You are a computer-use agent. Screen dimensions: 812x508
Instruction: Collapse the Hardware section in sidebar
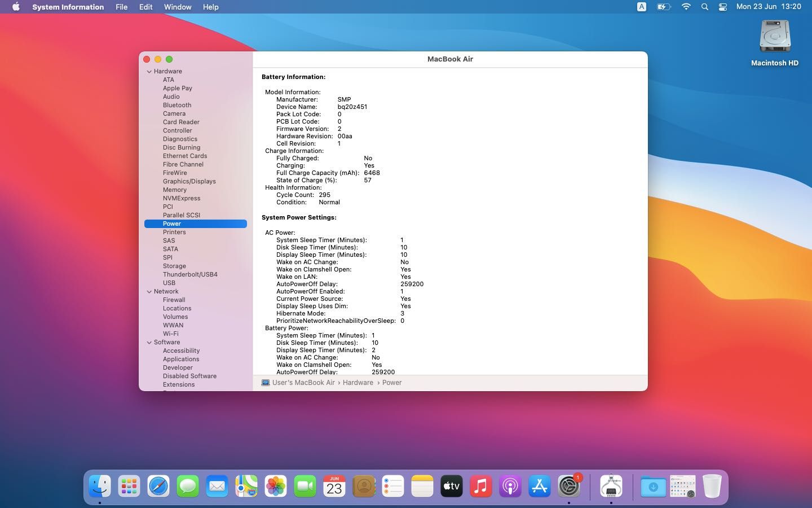(x=149, y=72)
